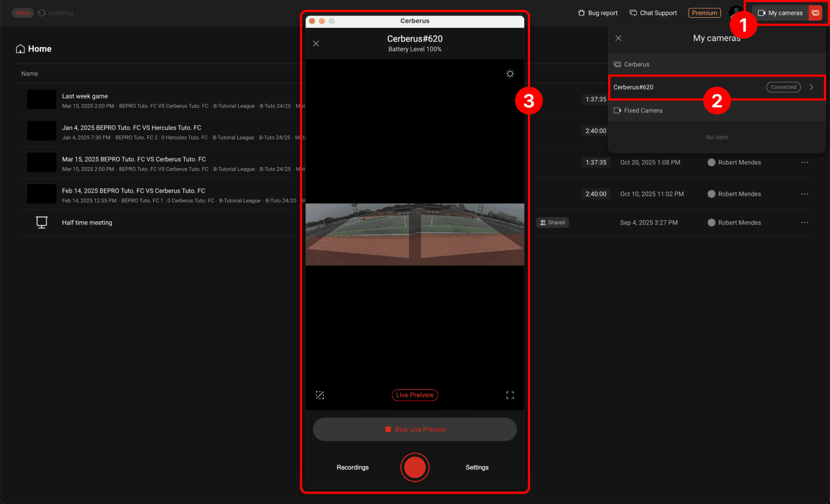The image size is (830, 504).
Task: Open more options for the Oct 10 row
Action: click(x=805, y=194)
